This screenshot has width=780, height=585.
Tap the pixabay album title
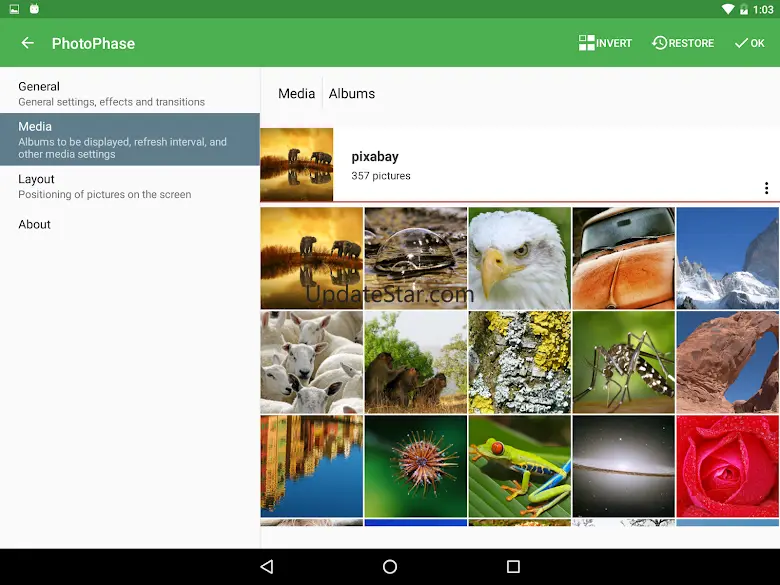(375, 157)
